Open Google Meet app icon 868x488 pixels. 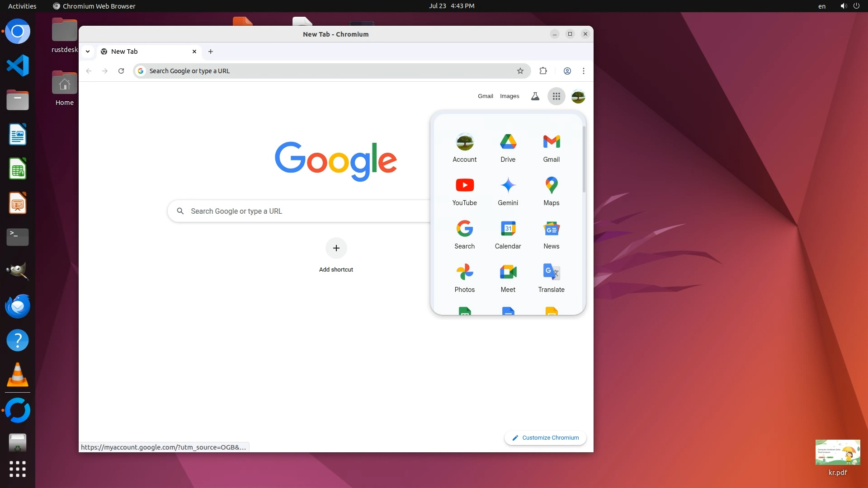(x=508, y=277)
